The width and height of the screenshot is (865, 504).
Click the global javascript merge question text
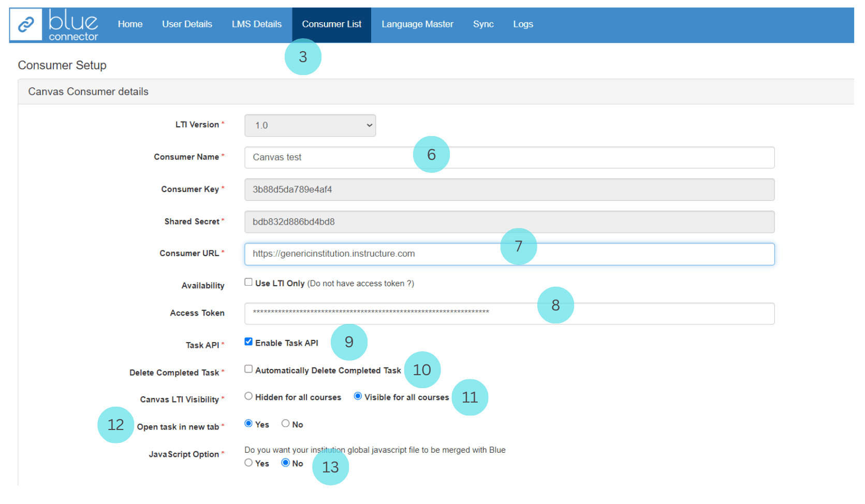375,450
